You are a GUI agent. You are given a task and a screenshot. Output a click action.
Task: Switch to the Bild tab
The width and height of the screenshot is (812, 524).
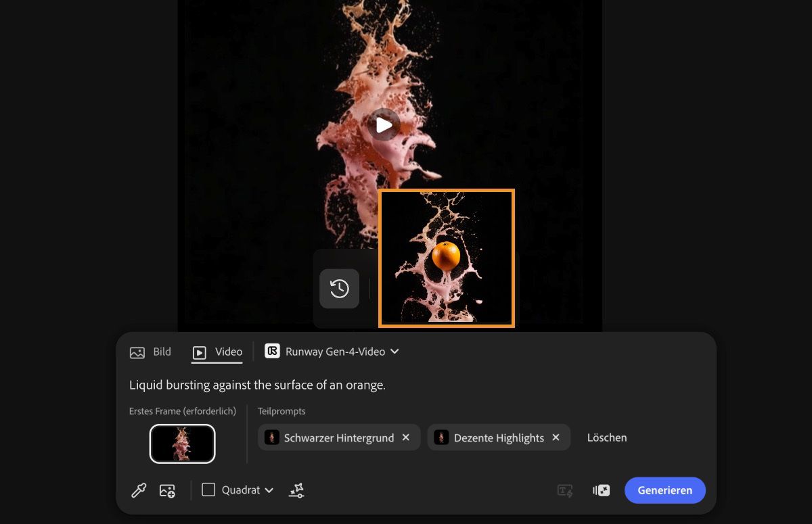(150, 352)
